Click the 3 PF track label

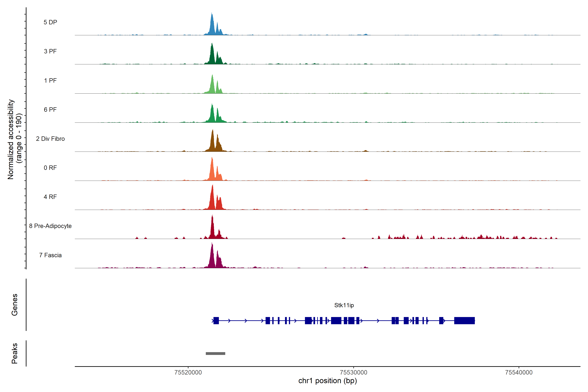click(x=50, y=51)
